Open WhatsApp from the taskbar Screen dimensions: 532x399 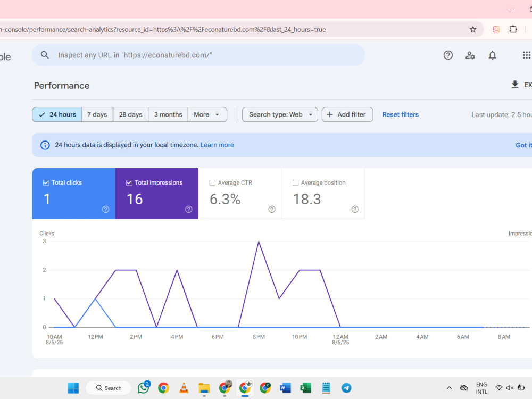pyautogui.click(x=144, y=387)
